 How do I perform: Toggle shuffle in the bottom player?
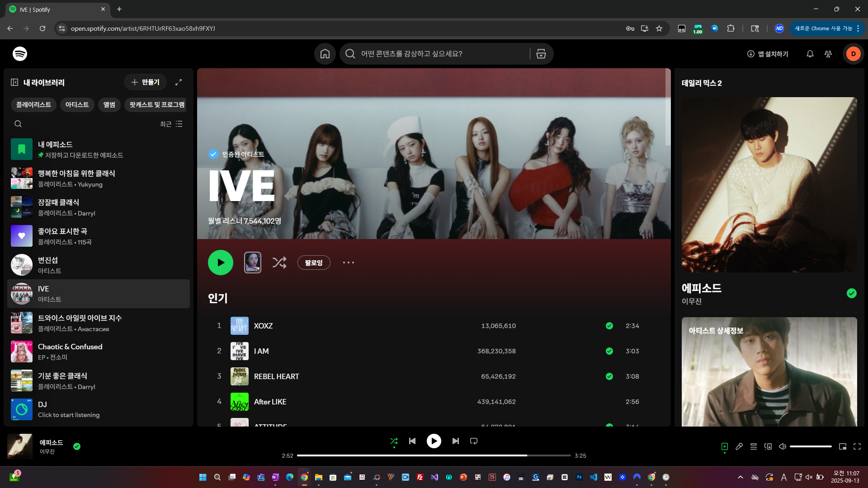394,441
